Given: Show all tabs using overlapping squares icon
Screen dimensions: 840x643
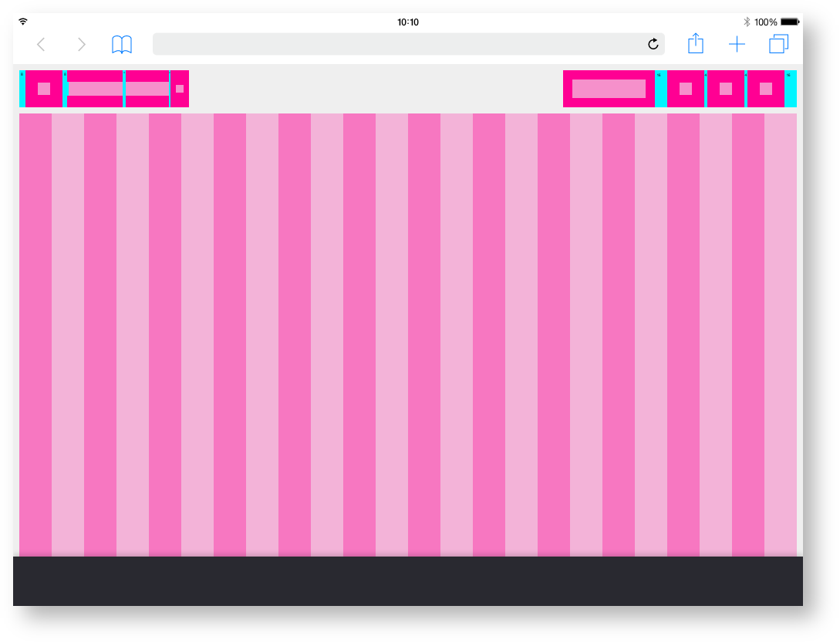Looking at the screenshot, I should pos(778,45).
